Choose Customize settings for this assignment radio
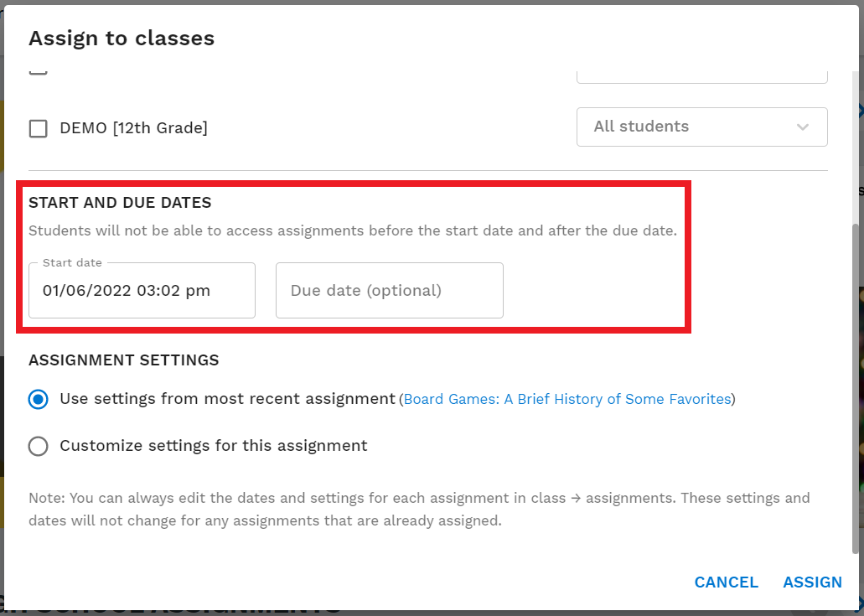Viewport: 864px width, 616px height. [38, 446]
